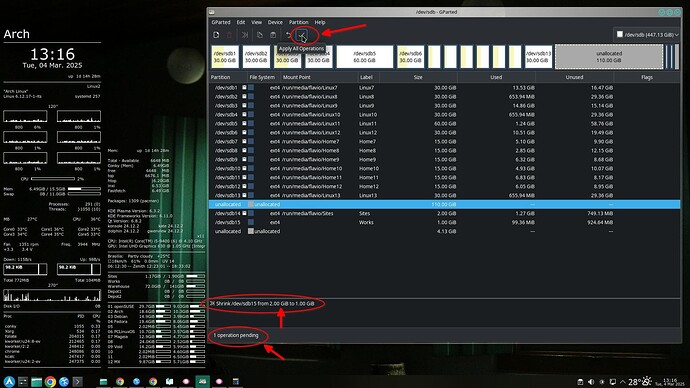Click the Copy partition toolbar icon

(260, 35)
